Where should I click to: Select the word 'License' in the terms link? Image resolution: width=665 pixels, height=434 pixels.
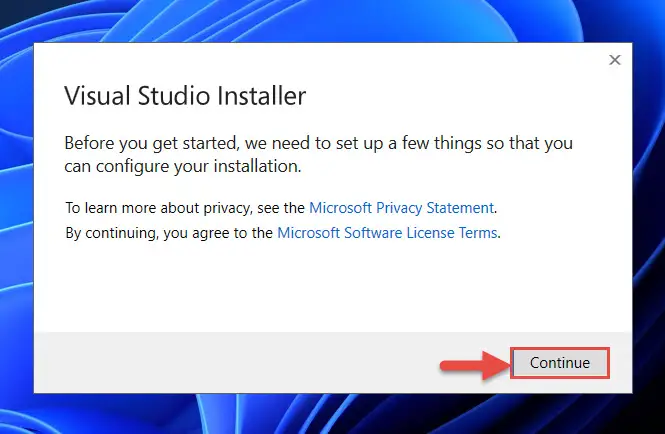[x=426, y=233]
